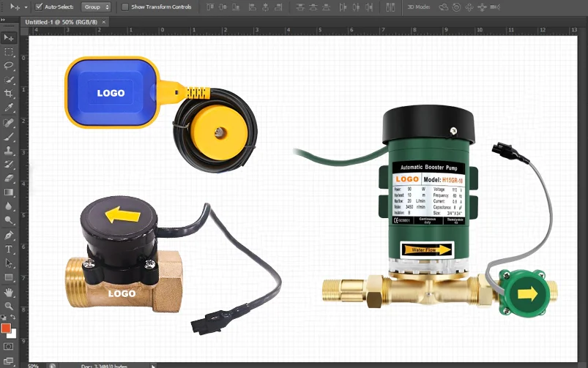Select the Hand tool
The image size is (588, 368).
[x=9, y=292]
